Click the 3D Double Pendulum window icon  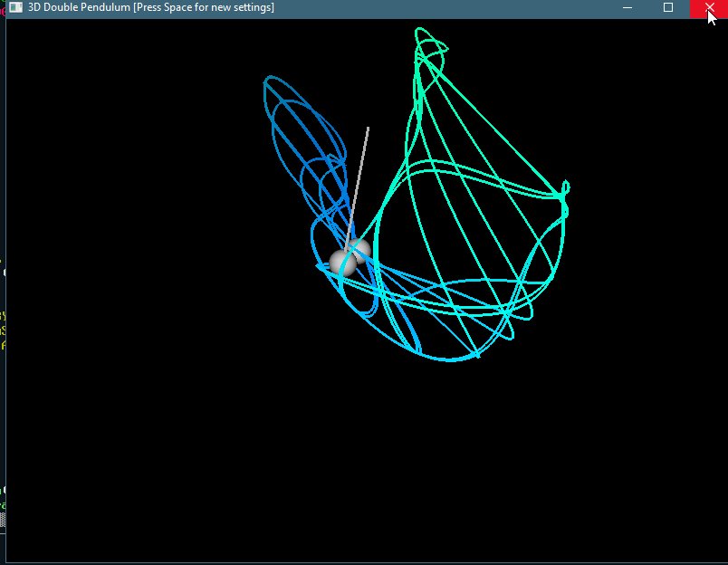[x=15, y=7]
